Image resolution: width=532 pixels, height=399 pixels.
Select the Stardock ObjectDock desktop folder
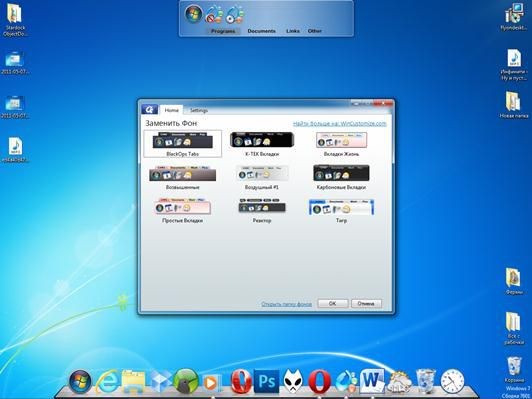pyautogui.click(x=14, y=20)
